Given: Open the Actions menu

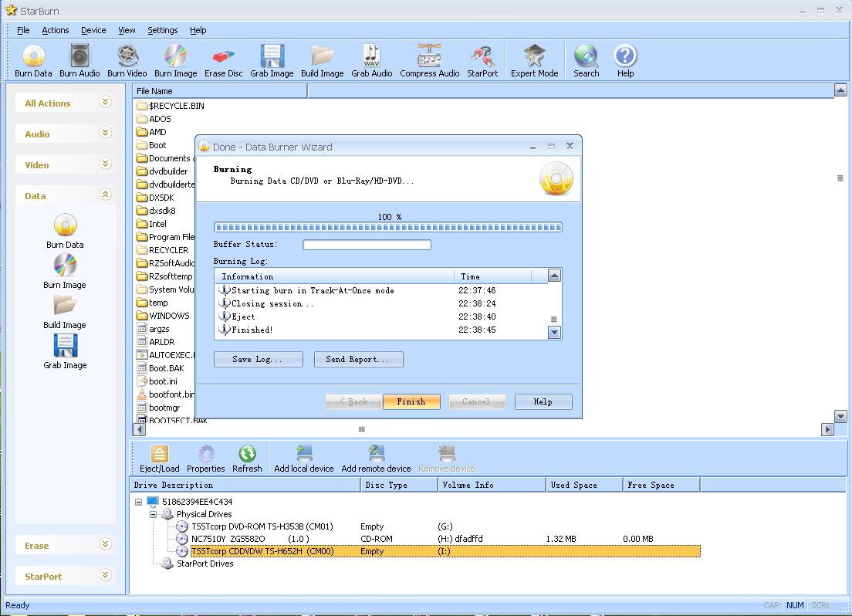Looking at the screenshot, I should coord(56,30).
